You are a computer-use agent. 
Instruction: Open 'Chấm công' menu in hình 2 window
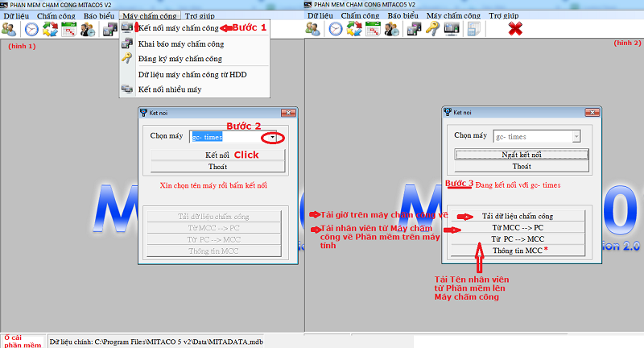coord(360,15)
